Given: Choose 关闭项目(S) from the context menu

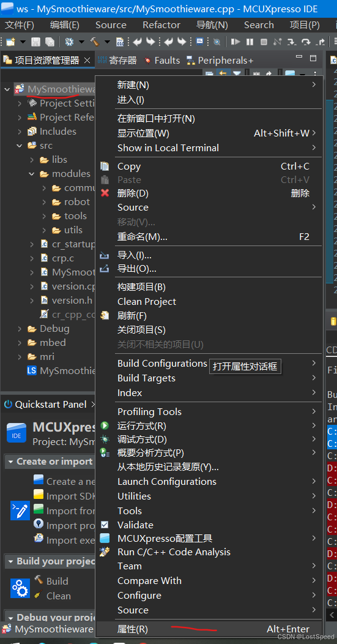Looking at the screenshot, I should (209, 330).
